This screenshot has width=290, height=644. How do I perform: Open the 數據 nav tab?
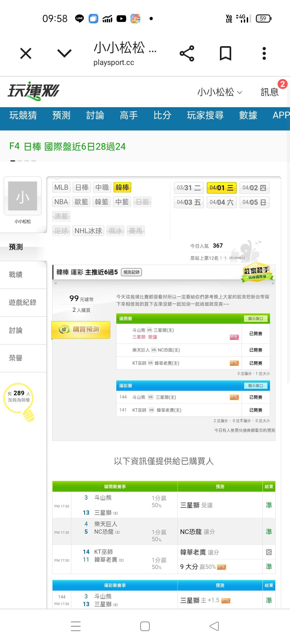pos(248,115)
